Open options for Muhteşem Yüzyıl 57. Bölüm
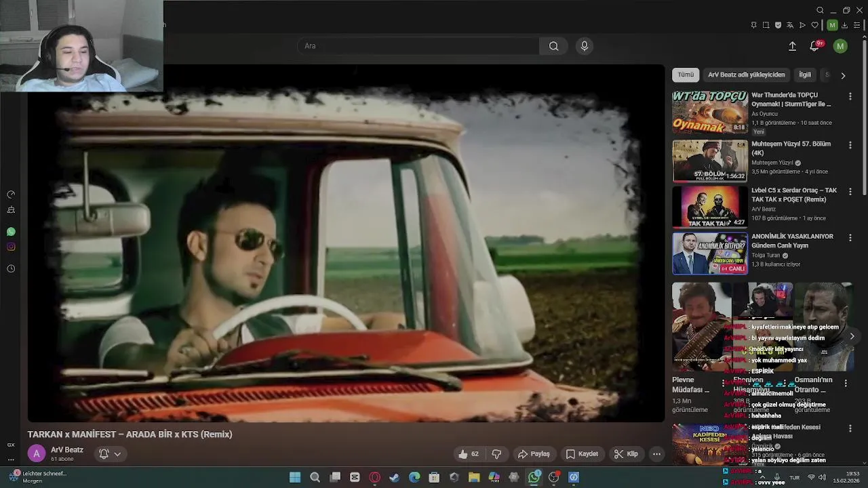Screen dimensions: 868x488 point(850,145)
